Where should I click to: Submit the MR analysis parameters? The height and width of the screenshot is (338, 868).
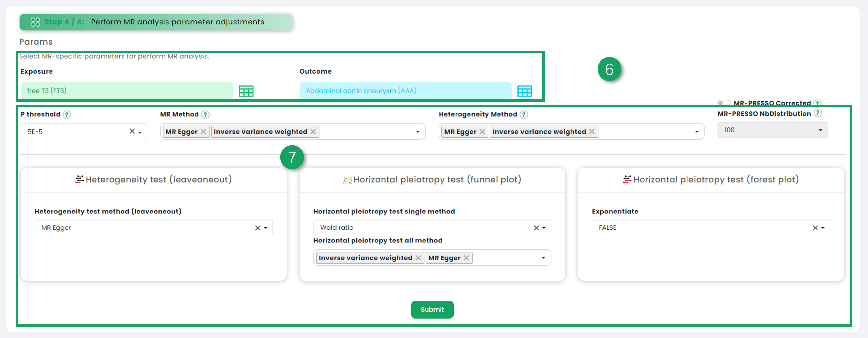432,309
